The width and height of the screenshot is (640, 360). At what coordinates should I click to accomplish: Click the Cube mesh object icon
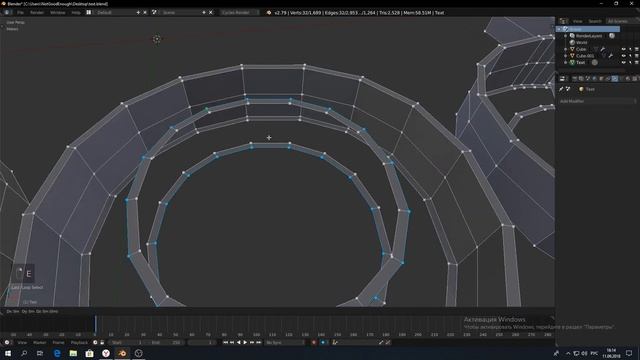click(572, 49)
